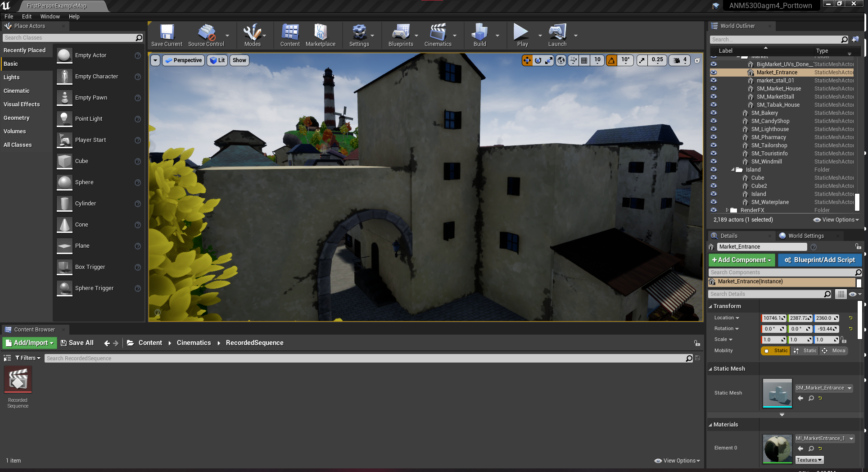Open the Cinematics toolbar icon
This screenshot has height=472, width=868.
[438, 35]
